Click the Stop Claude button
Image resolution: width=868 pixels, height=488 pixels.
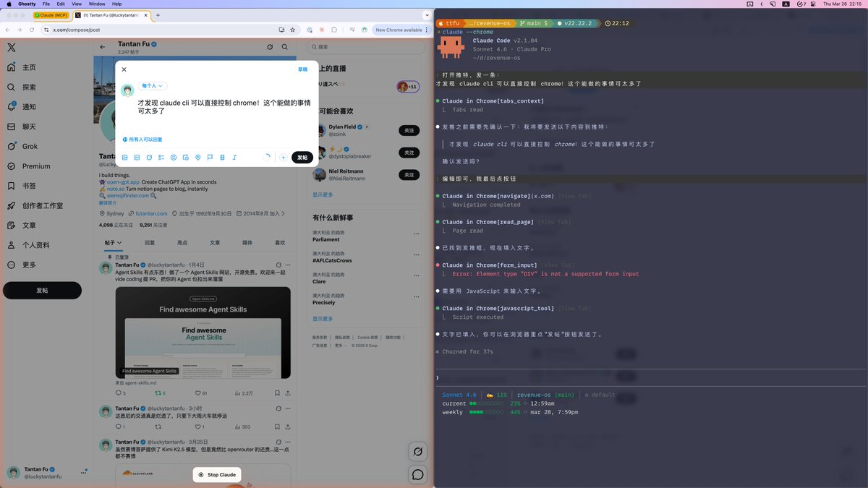point(217,475)
